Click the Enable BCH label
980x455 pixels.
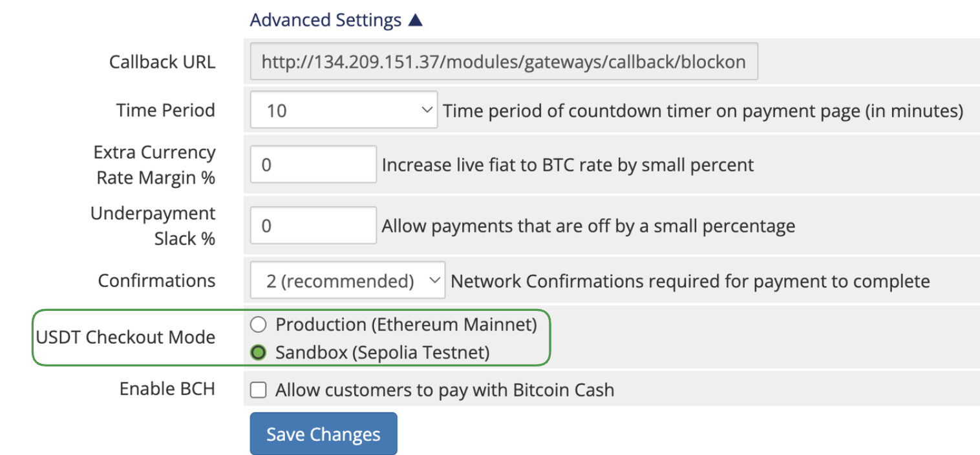click(x=167, y=389)
